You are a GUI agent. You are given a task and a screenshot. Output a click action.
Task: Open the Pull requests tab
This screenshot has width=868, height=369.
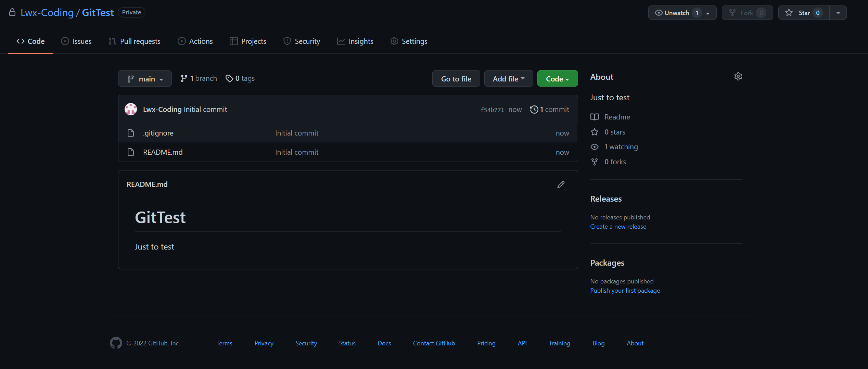coord(134,41)
